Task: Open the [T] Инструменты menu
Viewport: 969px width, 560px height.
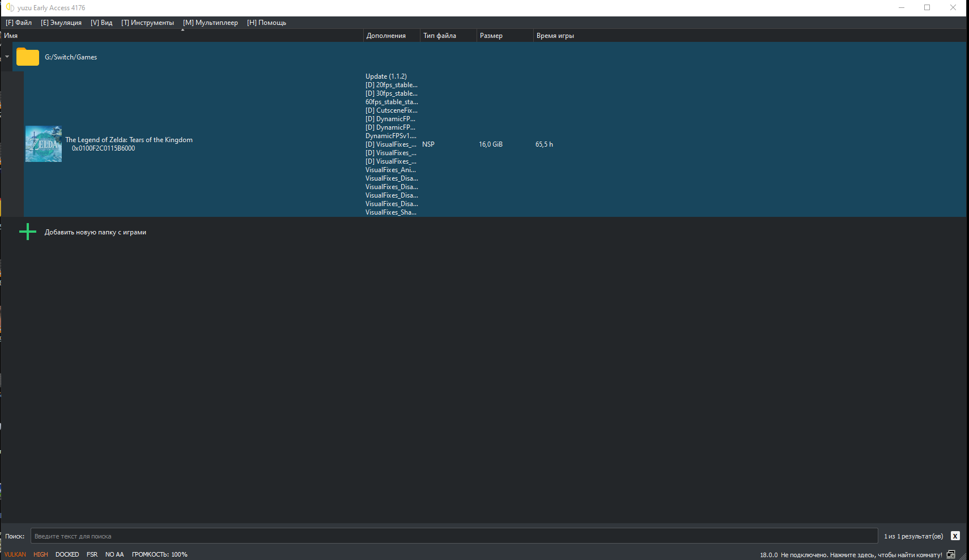Action: [x=147, y=23]
